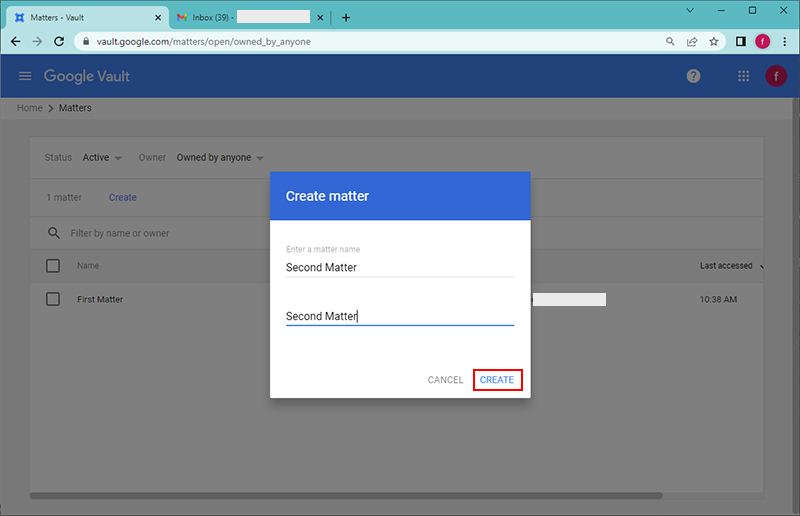Open Google Vault hamburger menu
Screen dimensions: 800x516
point(25,76)
